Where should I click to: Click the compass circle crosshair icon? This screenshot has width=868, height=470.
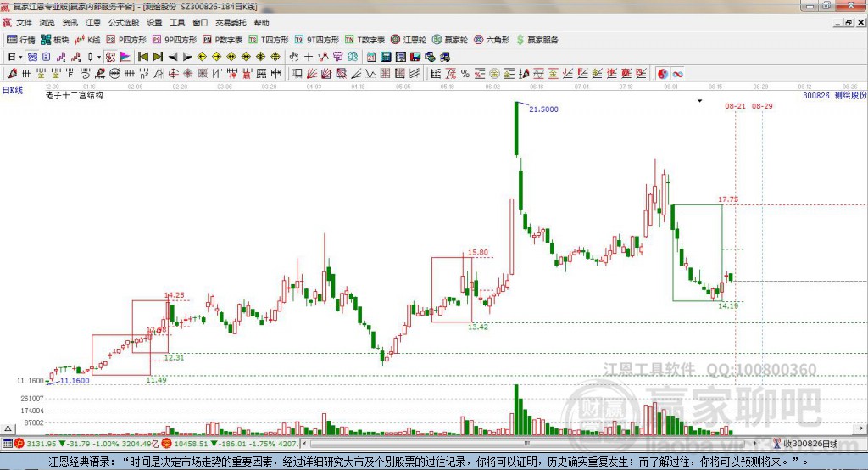click(173, 74)
